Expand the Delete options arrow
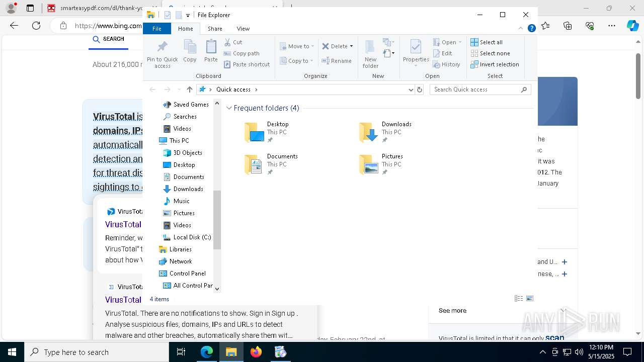644x362 pixels. click(x=351, y=46)
